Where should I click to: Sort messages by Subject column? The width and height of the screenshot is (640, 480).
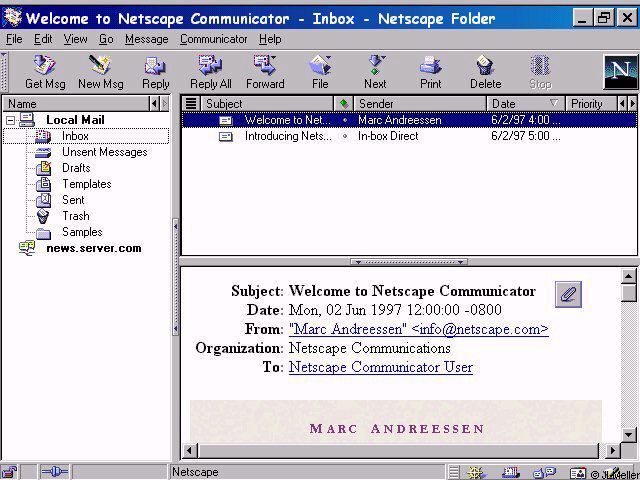[267, 104]
